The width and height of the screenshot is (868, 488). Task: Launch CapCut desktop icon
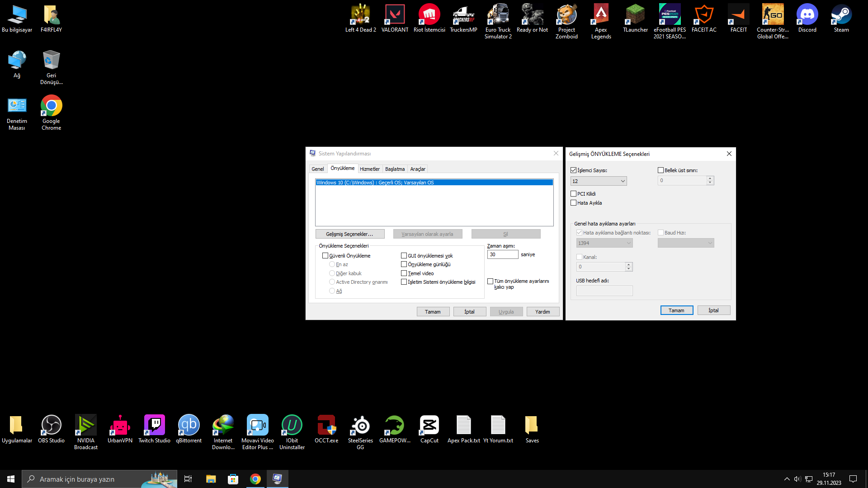[429, 429]
